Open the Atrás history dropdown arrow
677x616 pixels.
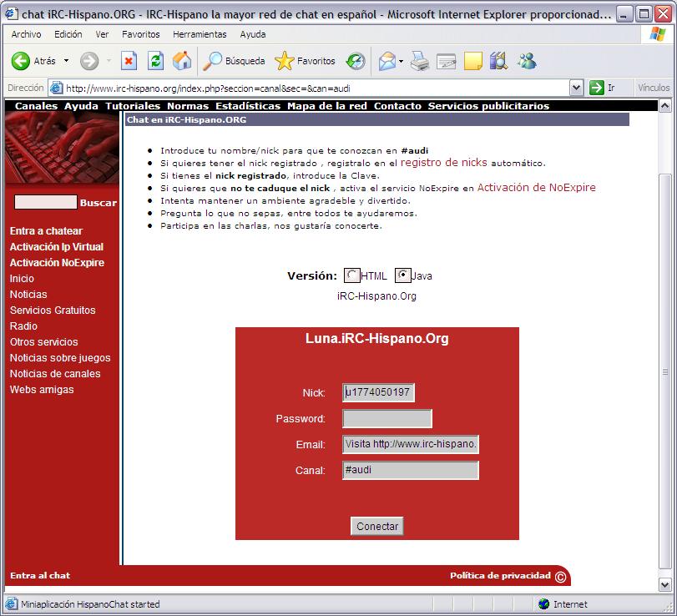66,61
